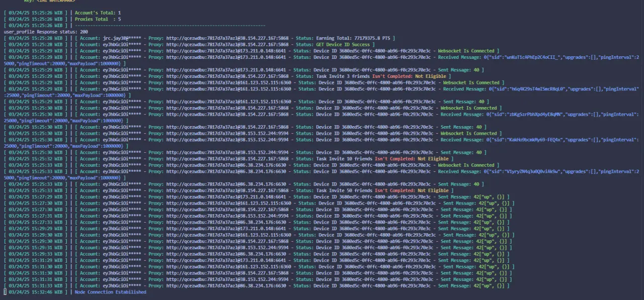This screenshot has width=644, height=300.
Task: Click the timestamp "03/24/25 15:32:46 WIB"
Action: [35, 292]
